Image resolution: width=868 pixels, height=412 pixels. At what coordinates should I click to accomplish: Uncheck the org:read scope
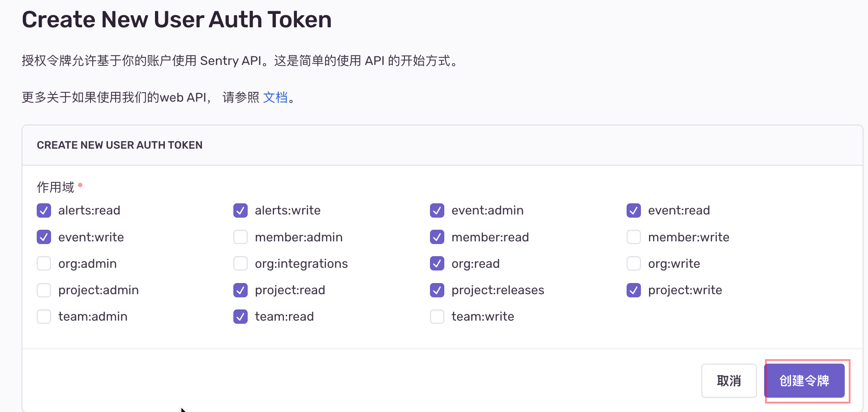coord(437,263)
